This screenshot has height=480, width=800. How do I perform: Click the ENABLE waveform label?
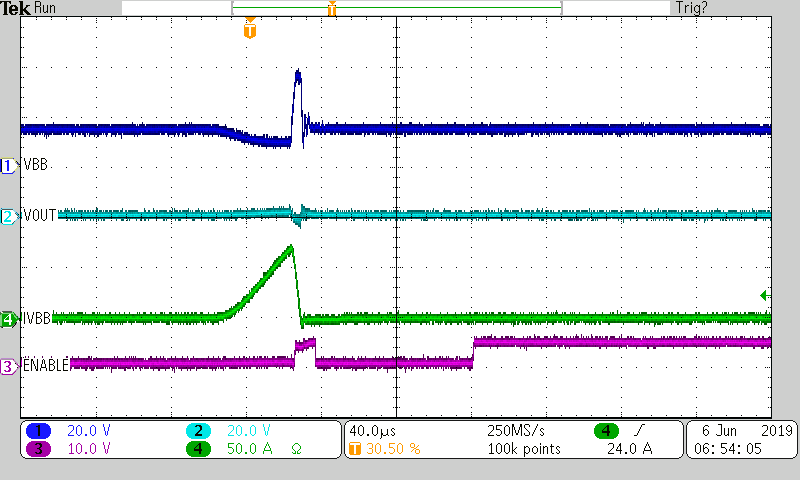pyautogui.click(x=46, y=365)
